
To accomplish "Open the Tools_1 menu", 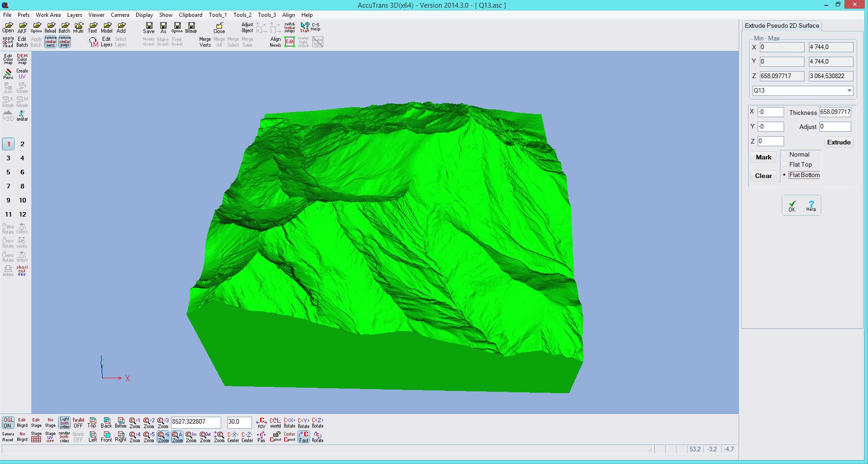I will coord(218,15).
